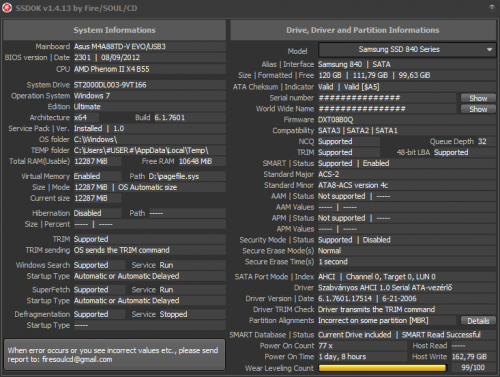Select Build value 6.1.7601
This screenshot has height=377, width=500.
point(169,117)
